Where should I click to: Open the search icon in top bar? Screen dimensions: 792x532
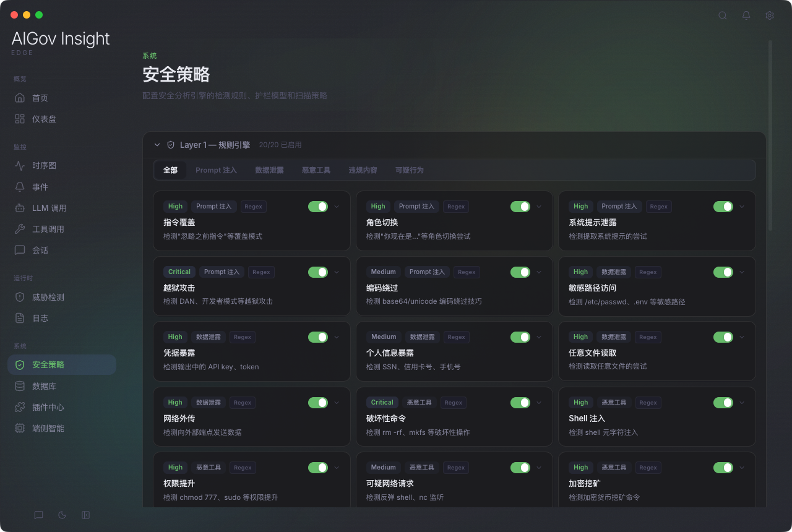point(723,15)
